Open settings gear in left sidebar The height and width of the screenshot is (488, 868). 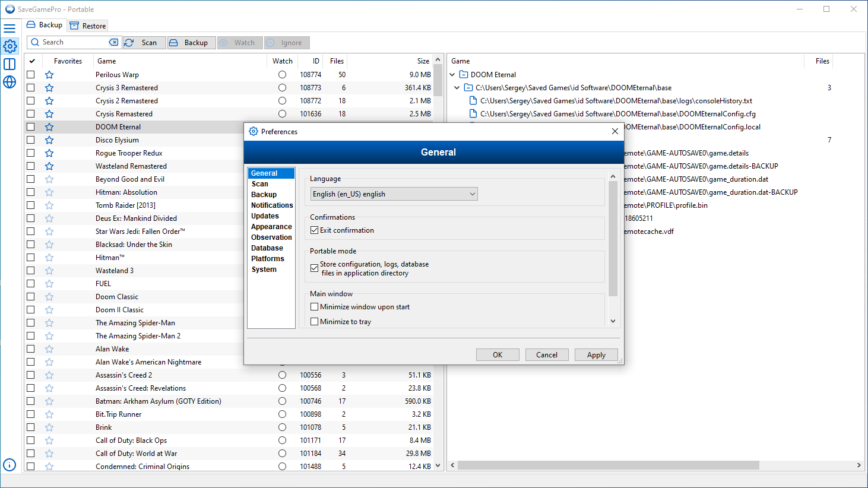point(9,46)
